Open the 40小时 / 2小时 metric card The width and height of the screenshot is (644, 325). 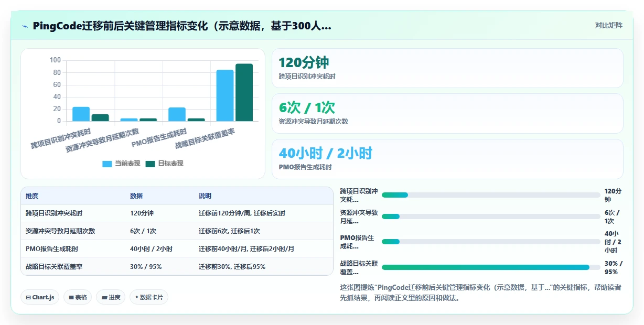point(447,159)
